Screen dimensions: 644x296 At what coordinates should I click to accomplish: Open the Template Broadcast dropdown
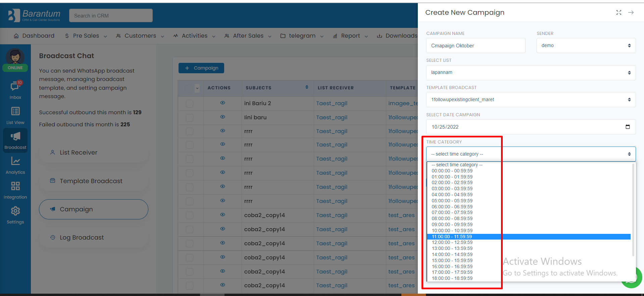531,100
